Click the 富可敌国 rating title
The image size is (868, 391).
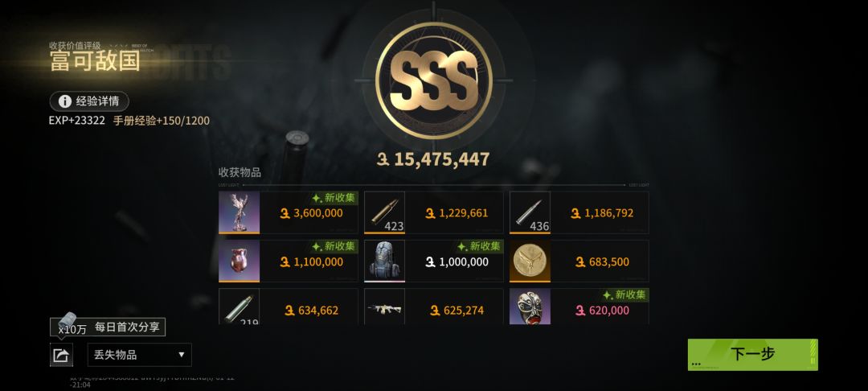pos(95,61)
